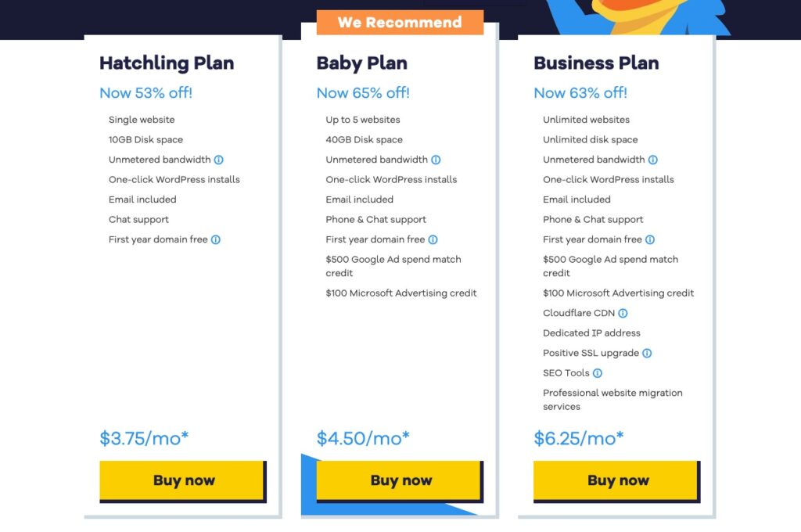Click the $3.75/mo price
Screen dimensions: 801x532
(x=144, y=438)
